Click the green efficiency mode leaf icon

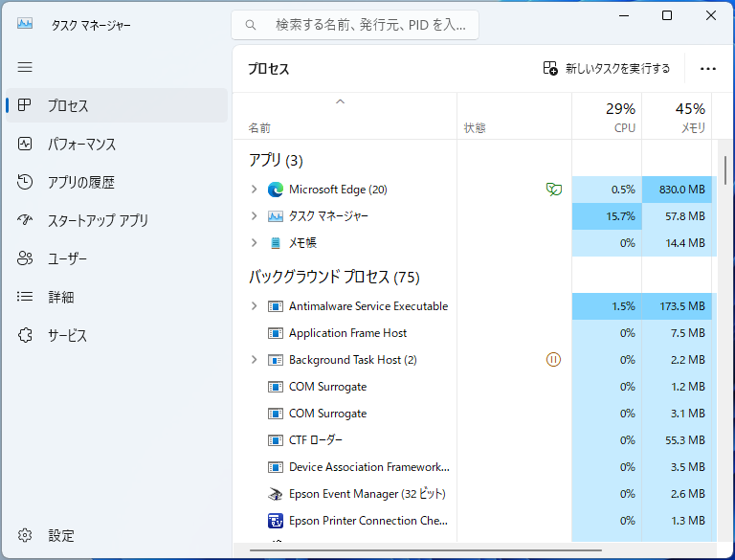click(553, 190)
